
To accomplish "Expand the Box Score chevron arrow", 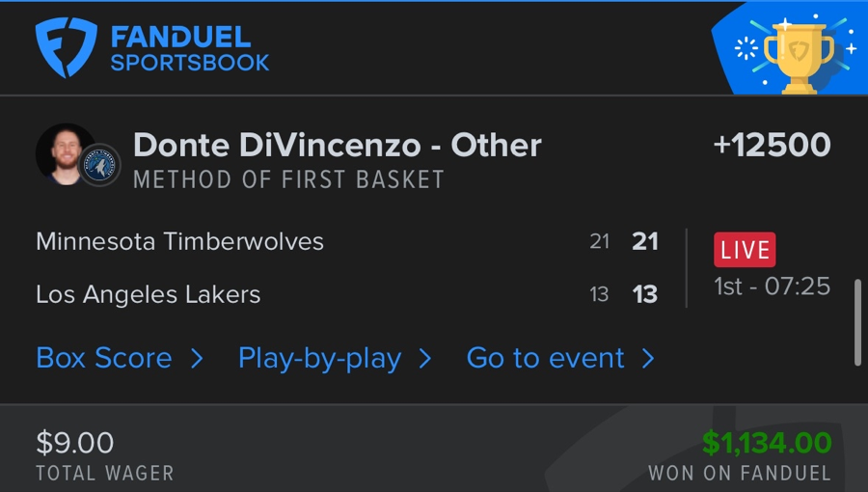I will pos(197,359).
